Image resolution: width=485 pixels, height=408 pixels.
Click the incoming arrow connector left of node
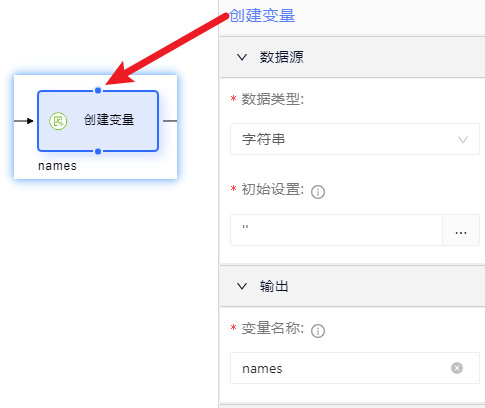click(24, 121)
